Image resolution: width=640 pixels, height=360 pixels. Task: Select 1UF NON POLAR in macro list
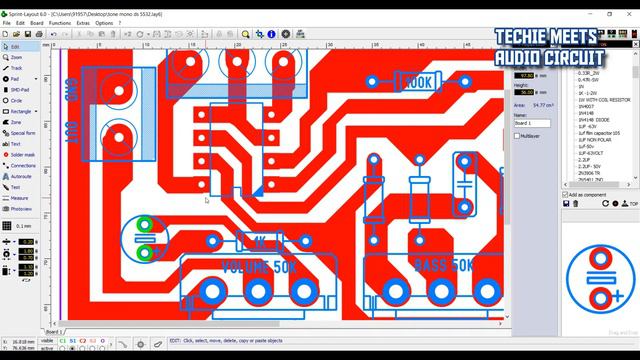pos(595,140)
